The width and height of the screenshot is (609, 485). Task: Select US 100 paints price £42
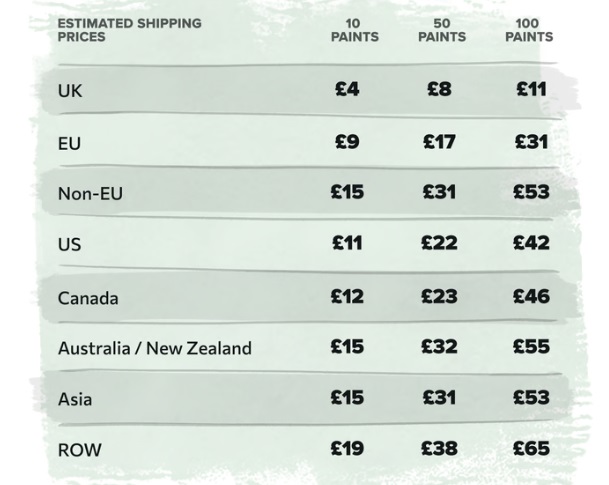click(x=531, y=243)
